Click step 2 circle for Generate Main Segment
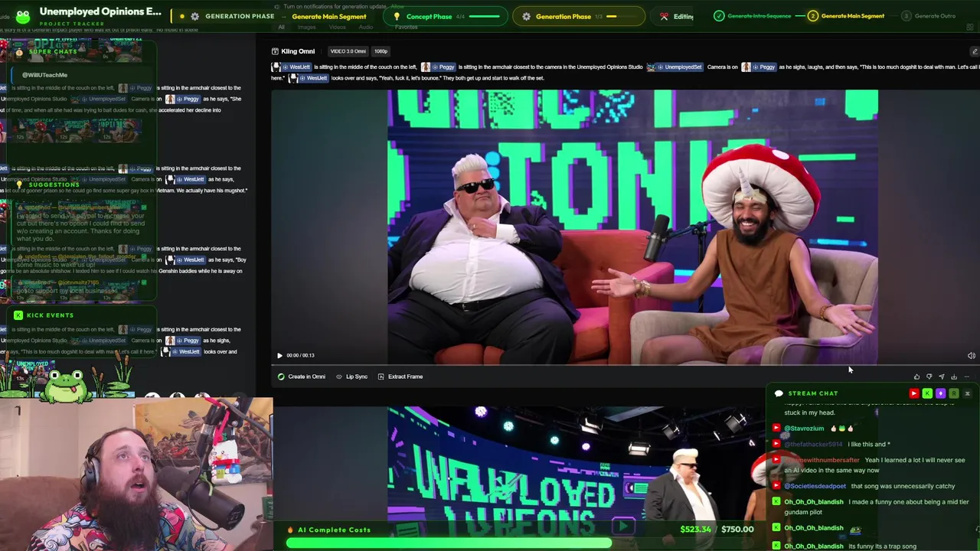980x551 pixels. [x=813, y=15]
